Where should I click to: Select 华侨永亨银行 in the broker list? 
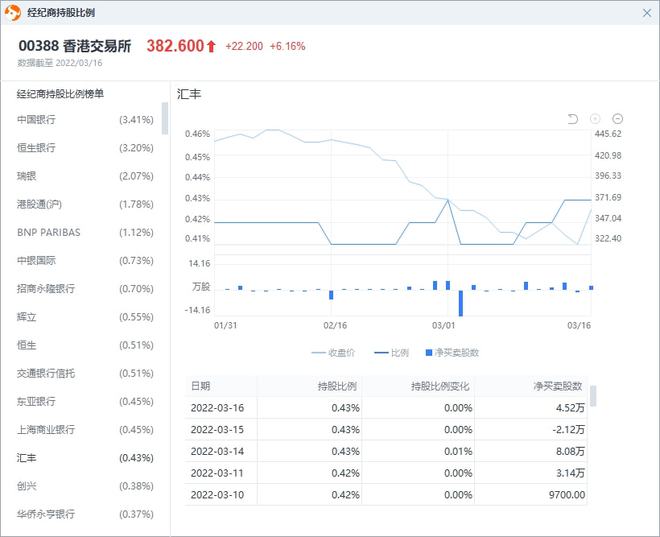pyautogui.click(x=85, y=514)
